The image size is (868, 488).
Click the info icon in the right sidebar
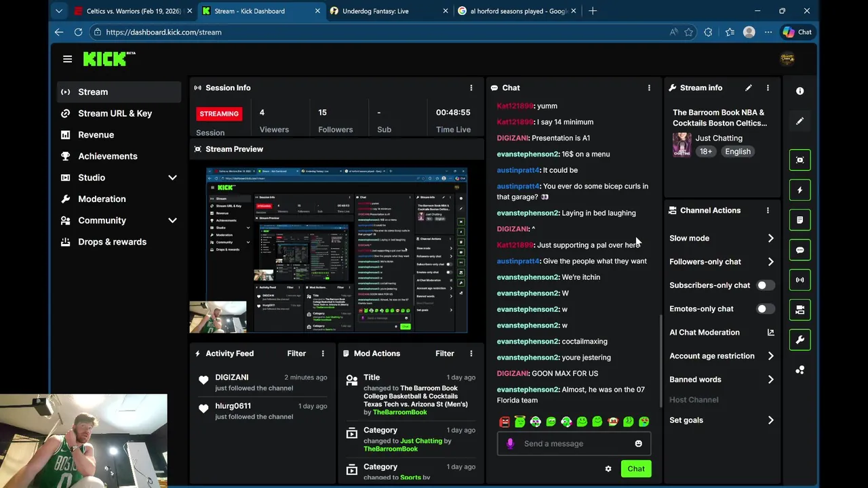[x=800, y=91]
